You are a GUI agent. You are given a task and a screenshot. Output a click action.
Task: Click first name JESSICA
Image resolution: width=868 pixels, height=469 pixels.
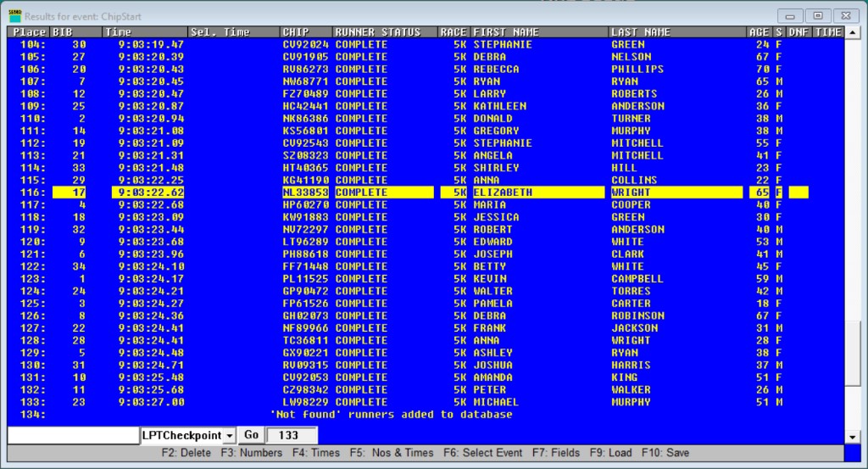496,217
